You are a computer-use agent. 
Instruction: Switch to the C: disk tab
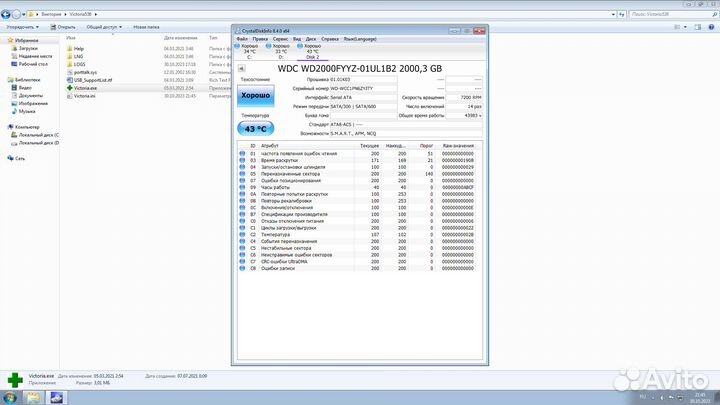coord(249,51)
